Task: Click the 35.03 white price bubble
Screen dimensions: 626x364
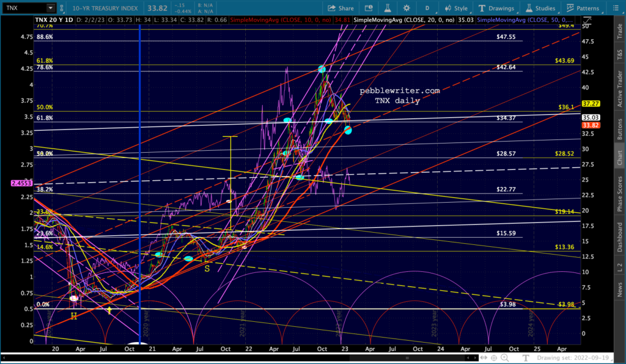Action: point(591,118)
